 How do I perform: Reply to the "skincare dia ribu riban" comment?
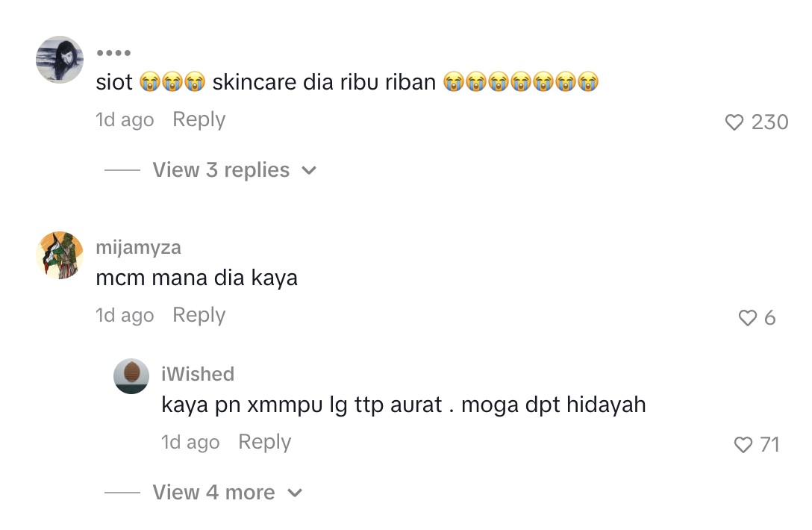pyautogui.click(x=199, y=119)
